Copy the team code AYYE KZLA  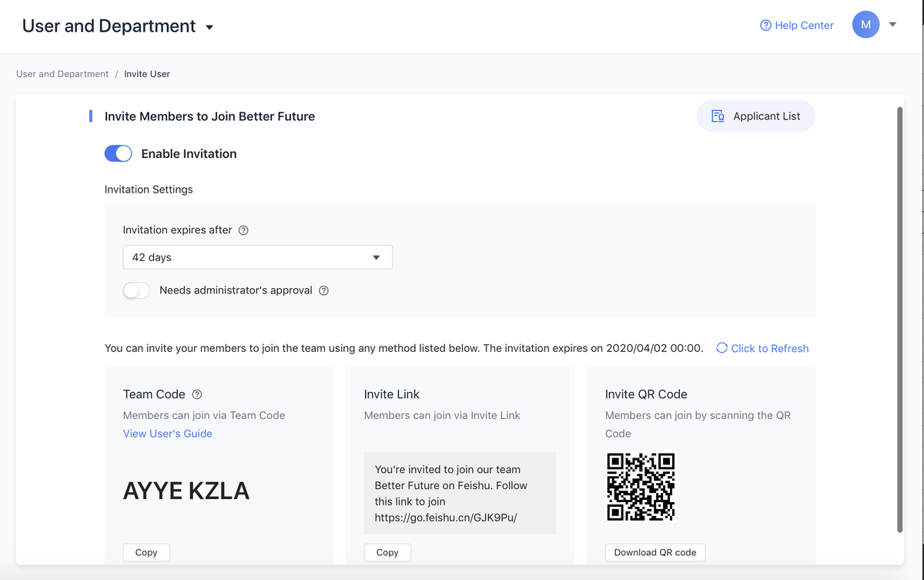click(x=146, y=552)
